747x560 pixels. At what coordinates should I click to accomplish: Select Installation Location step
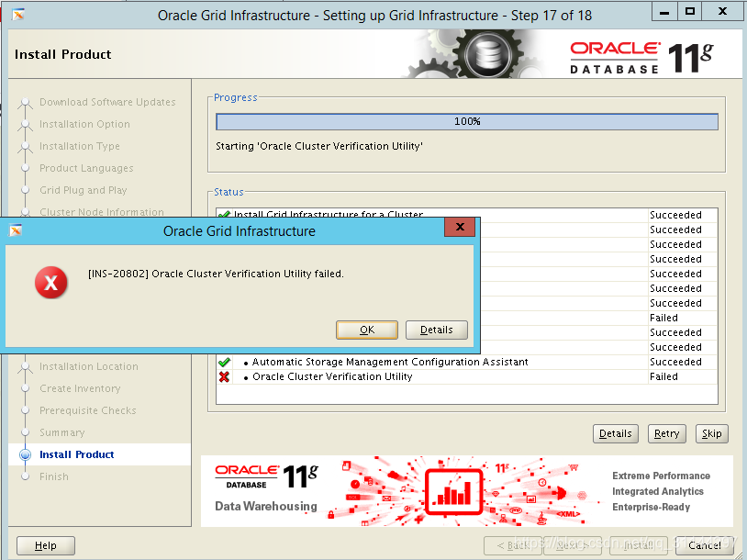point(89,366)
